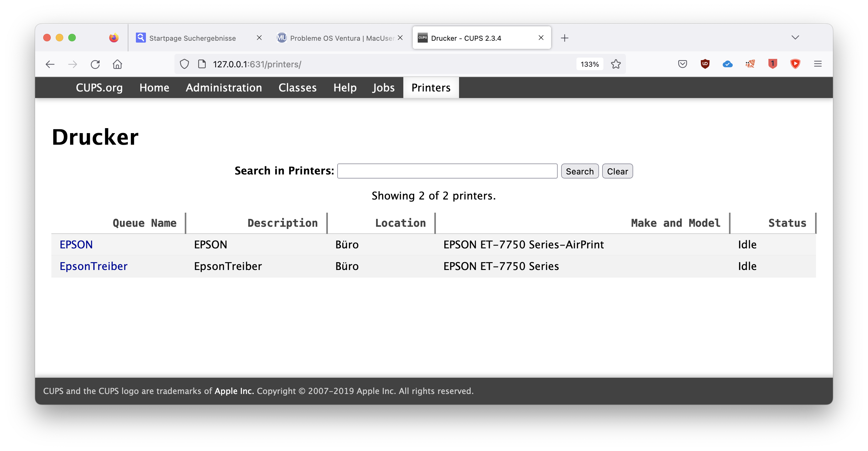This screenshot has height=451, width=868.
Task: Open the Pocket save icon
Action: tap(682, 64)
